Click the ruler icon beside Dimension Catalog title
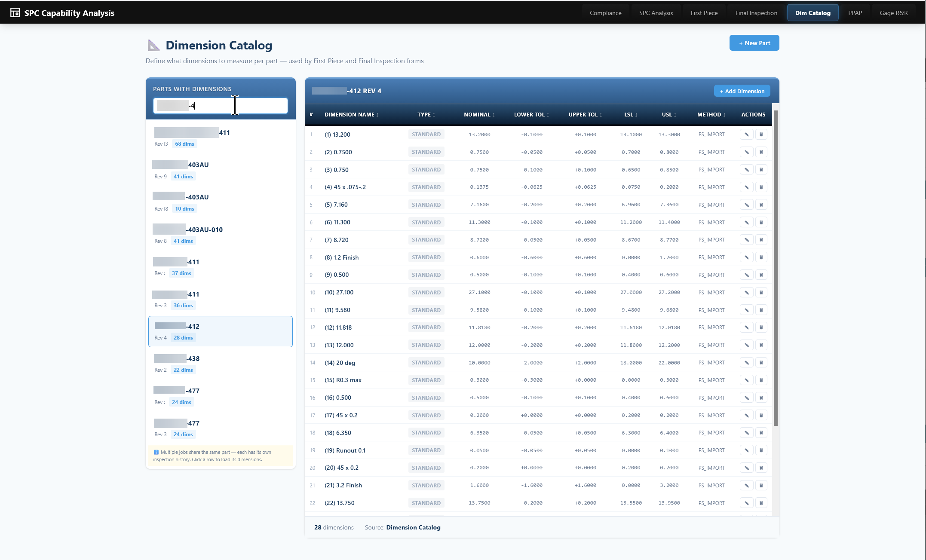926x560 pixels. point(153,45)
